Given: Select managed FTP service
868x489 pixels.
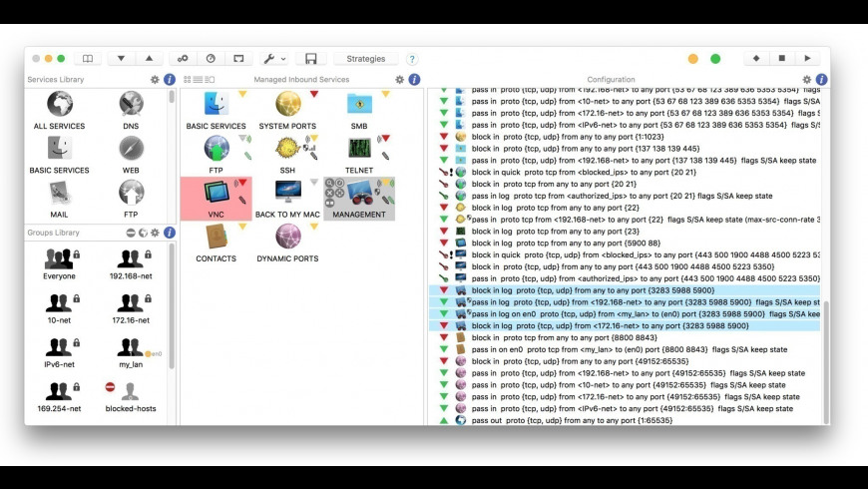Looking at the screenshot, I should [216, 155].
